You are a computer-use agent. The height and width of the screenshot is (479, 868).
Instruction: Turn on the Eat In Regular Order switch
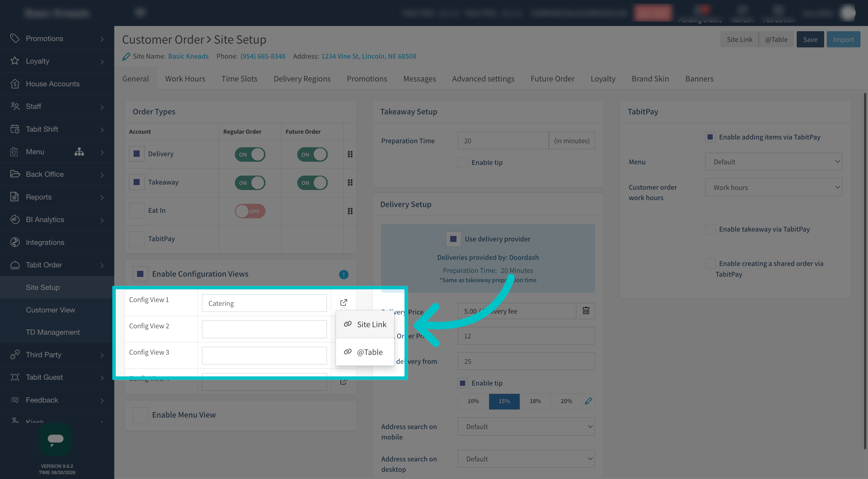(250, 211)
